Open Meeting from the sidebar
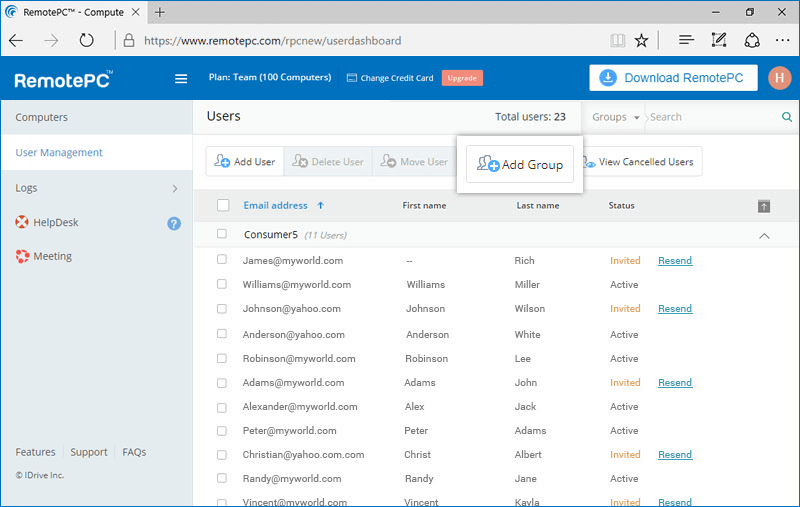 43,256
